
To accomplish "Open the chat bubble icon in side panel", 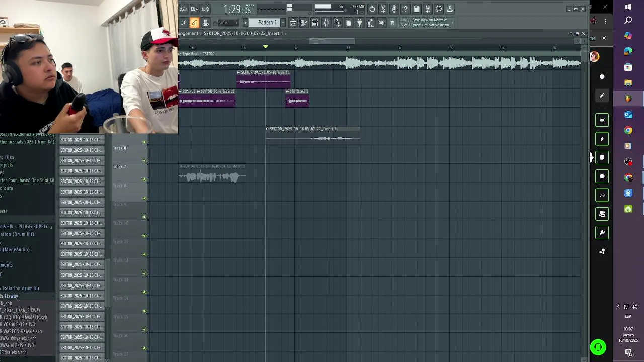I will (602, 176).
